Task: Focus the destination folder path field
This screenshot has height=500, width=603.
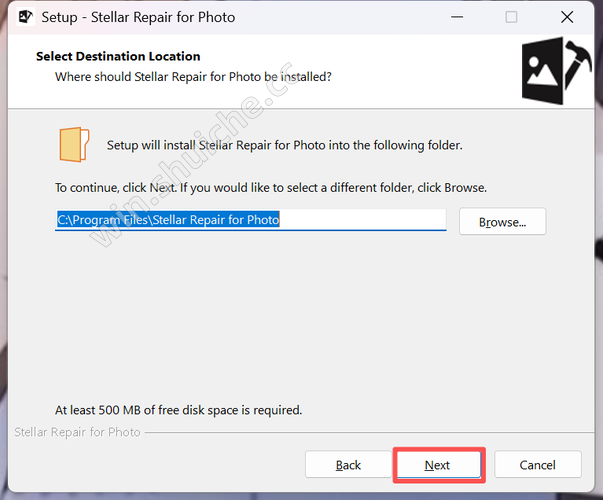Action: point(251,220)
